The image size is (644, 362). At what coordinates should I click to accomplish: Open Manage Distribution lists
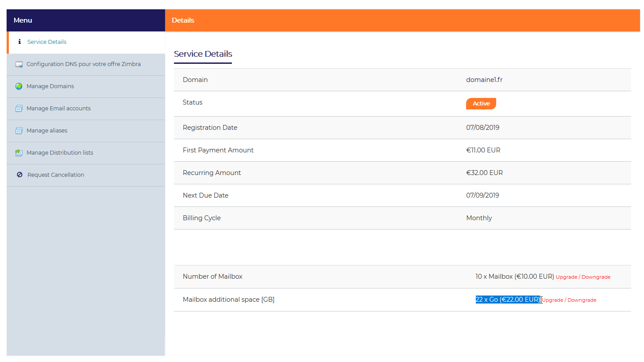pos(86,153)
